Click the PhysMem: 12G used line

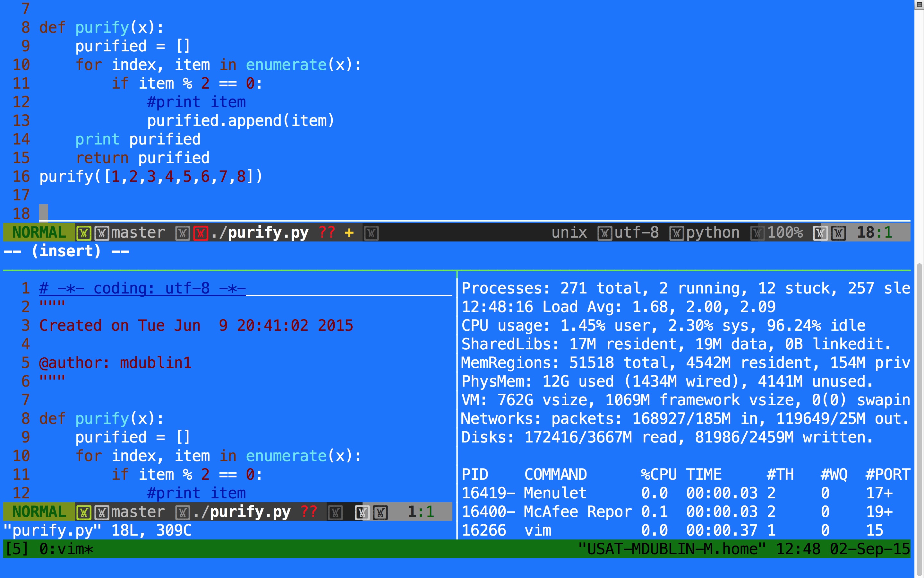point(668,381)
